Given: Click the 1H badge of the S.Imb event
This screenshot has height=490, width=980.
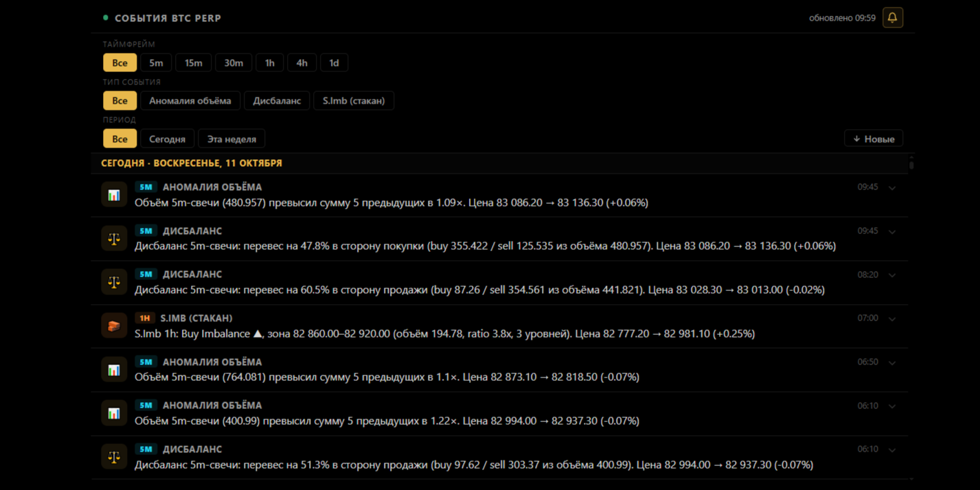Looking at the screenshot, I should (144, 318).
